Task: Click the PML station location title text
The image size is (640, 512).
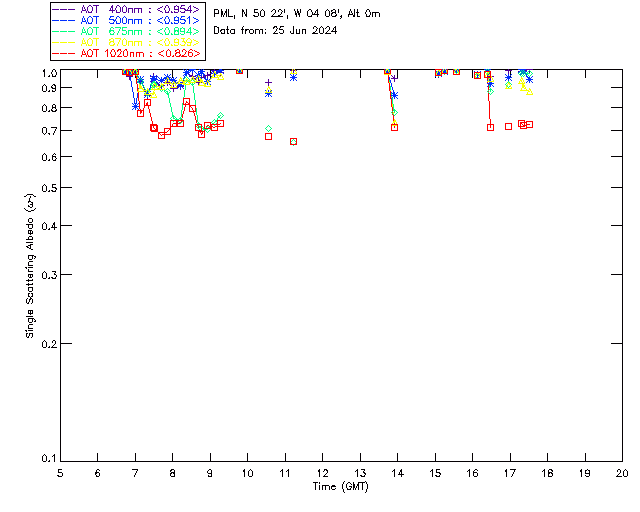Action: click(x=297, y=13)
